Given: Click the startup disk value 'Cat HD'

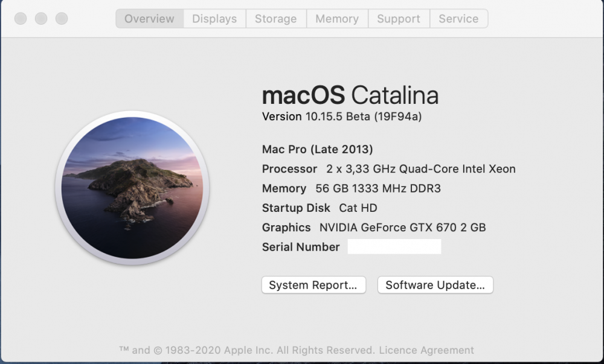Looking at the screenshot, I should (x=358, y=208).
